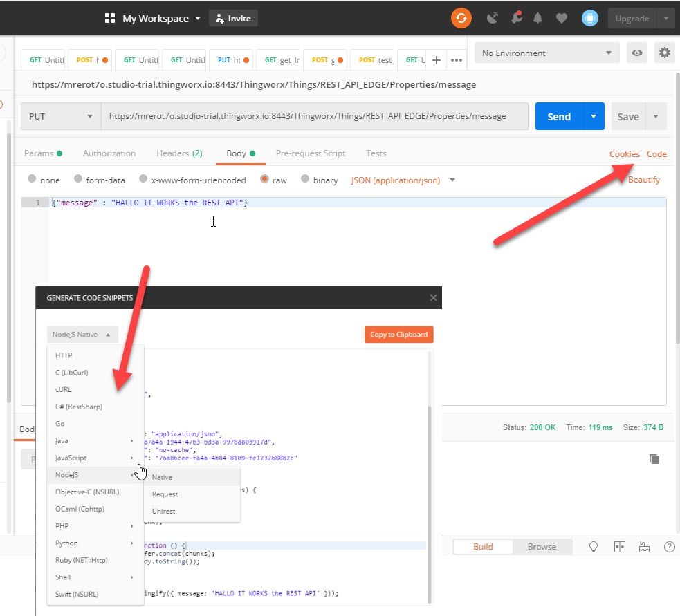Select the form-data radio option
This screenshot has height=616, width=680.
point(78,178)
